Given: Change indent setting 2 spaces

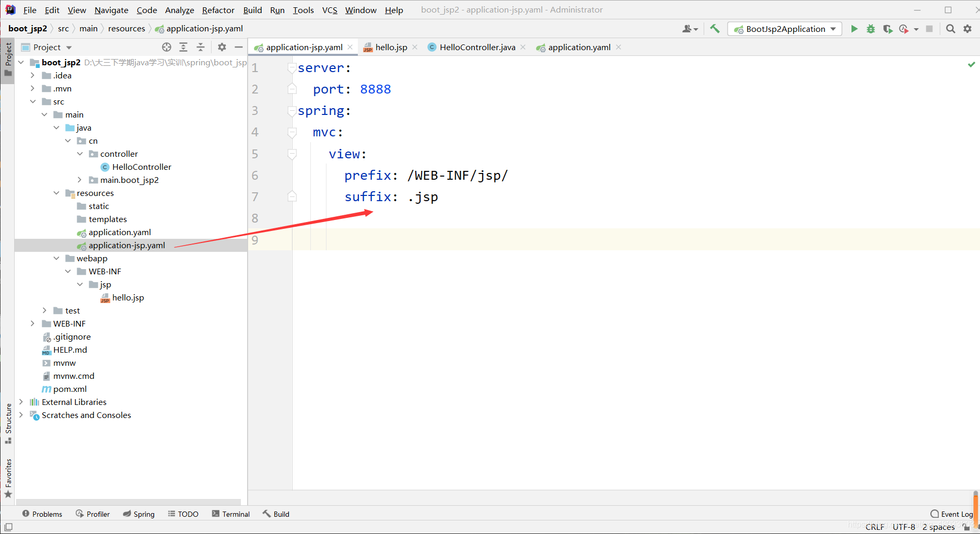Looking at the screenshot, I should pos(938,527).
